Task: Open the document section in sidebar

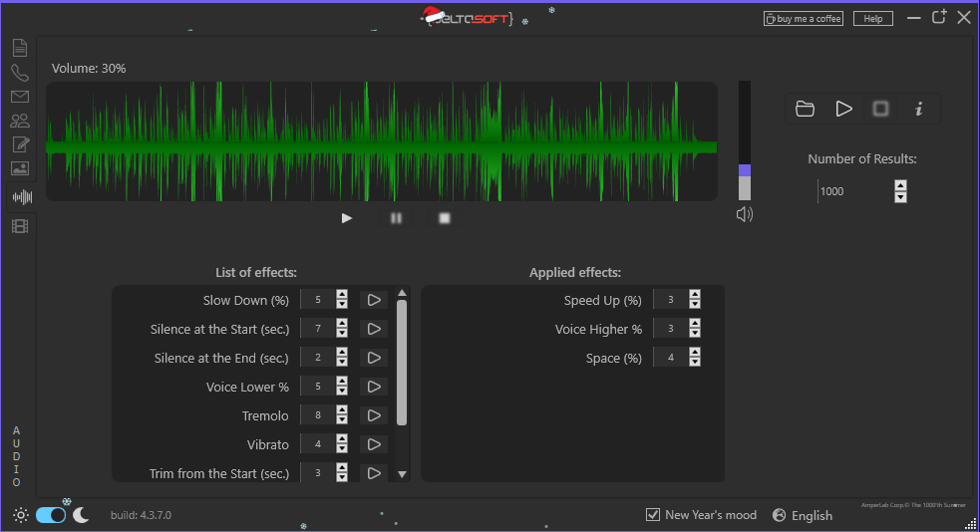Action: pos(20,48)
